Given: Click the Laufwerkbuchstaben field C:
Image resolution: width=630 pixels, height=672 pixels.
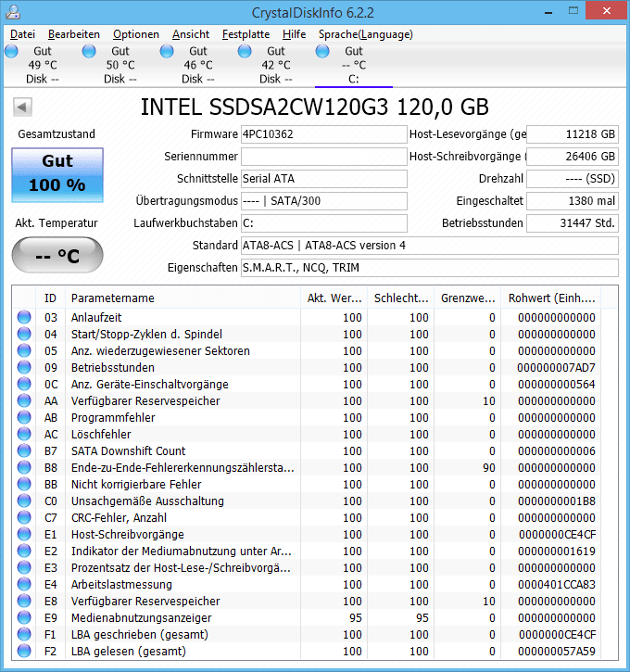Looking at the screenshot, I should [x=323, y=223].
